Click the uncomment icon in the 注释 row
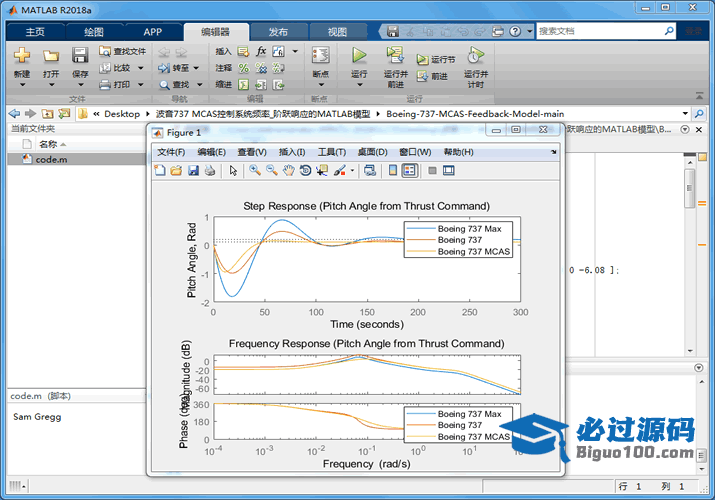Viewport: 715px width, 500px height. pyautogui.click(x=261, y=68)
